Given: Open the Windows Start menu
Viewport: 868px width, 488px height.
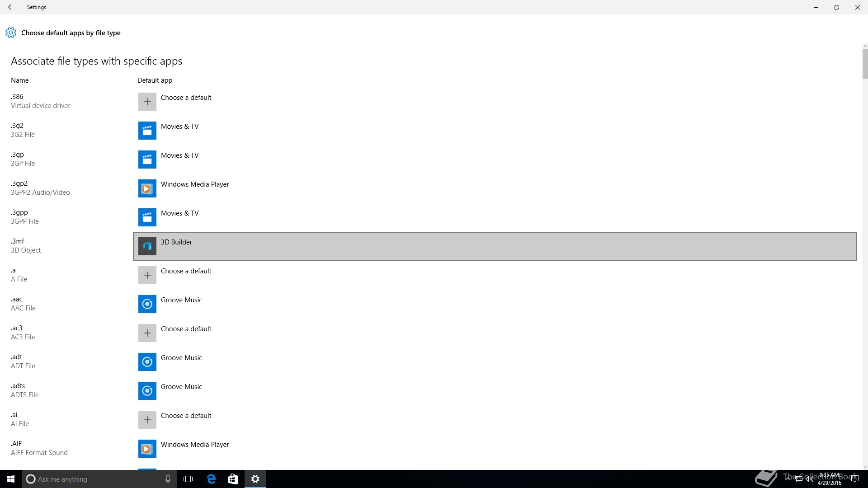Looking at the screenshot, I should point(11,479).
